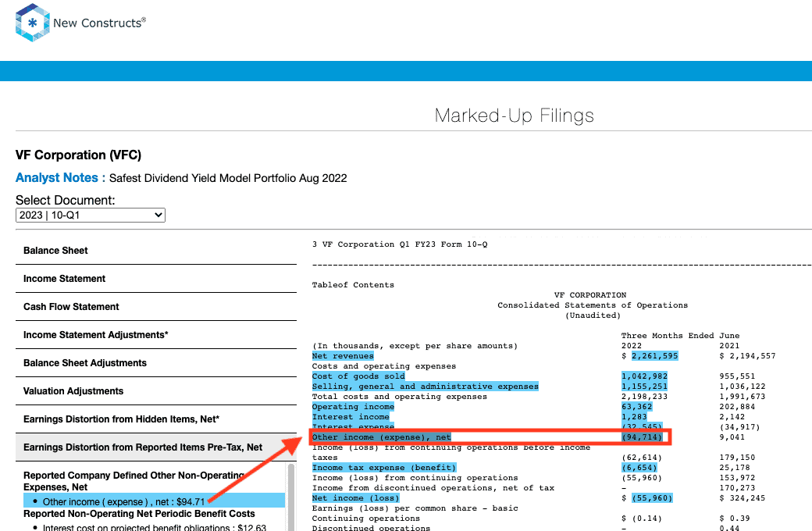Viewport: 812px width, 531px height.
Task: Click 'Selling, general and administrative expenses' line
Action: [x=426, y=387]
